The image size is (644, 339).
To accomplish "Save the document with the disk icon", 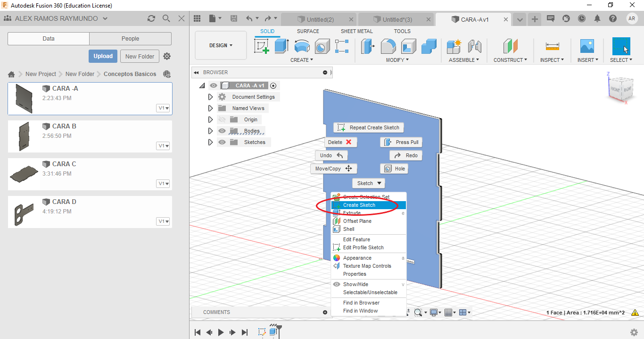I will tap(234, 18).
